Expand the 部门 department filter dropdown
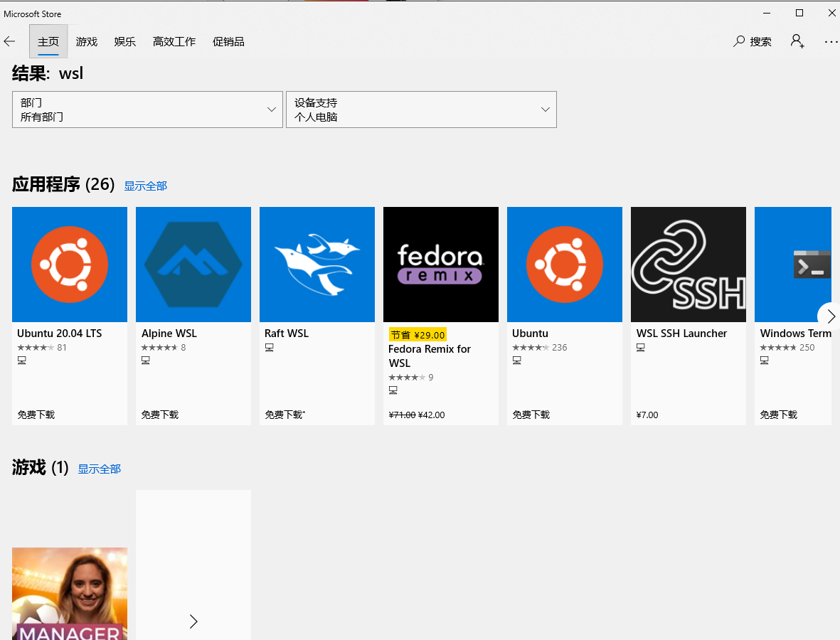Image resolution: width=840 pixels, height=640 pixels. [147, 110]
